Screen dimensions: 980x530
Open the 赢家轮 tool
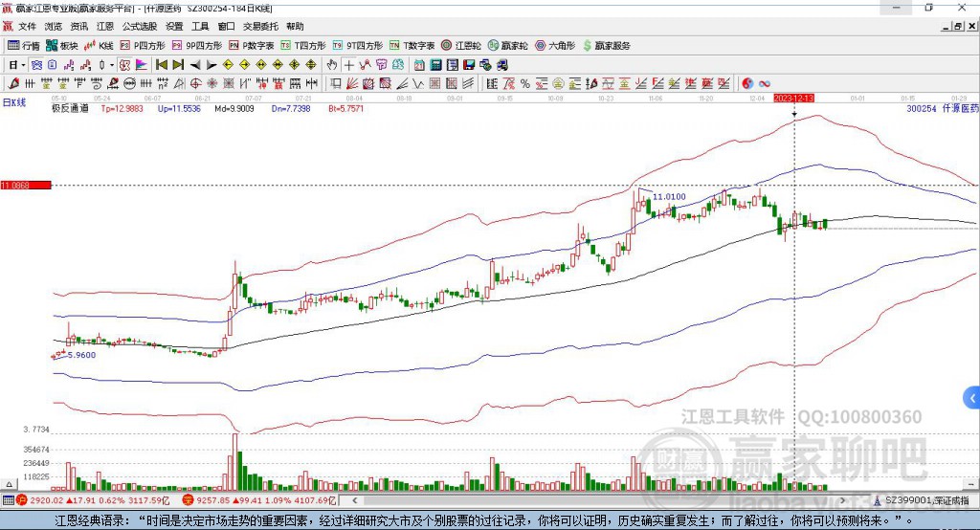(x=507, y=46)
